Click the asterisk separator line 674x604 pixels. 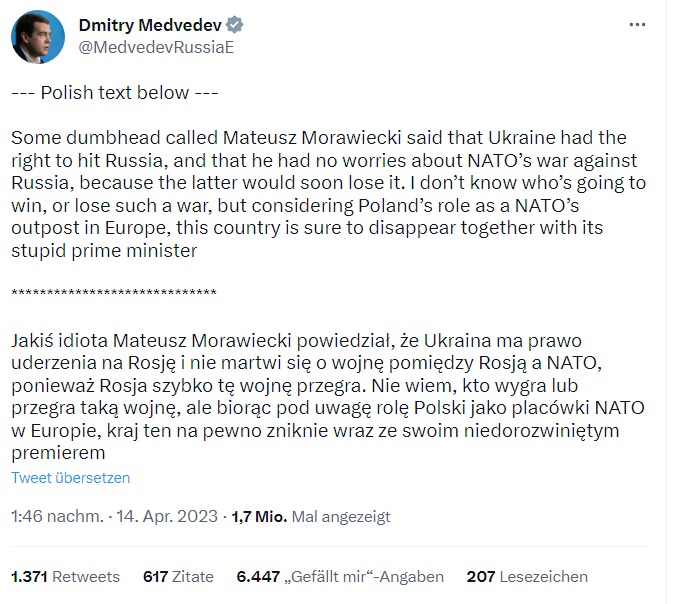tap(113, 290)
